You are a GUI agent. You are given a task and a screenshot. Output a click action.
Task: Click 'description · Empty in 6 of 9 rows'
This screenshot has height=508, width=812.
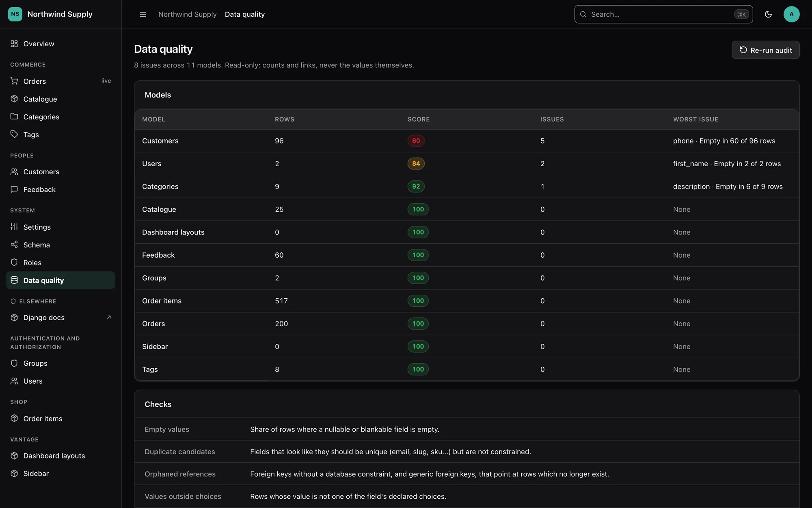[728, 187]
